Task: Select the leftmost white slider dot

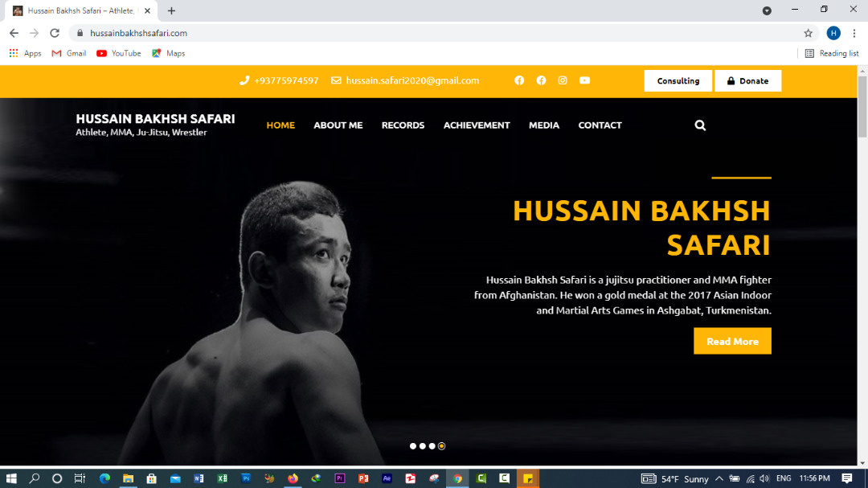Action: [413, 446]
